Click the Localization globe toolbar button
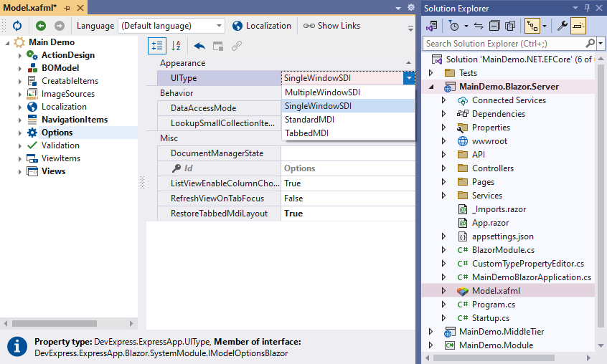The image size is (607, 364). [x=262, y=26]
